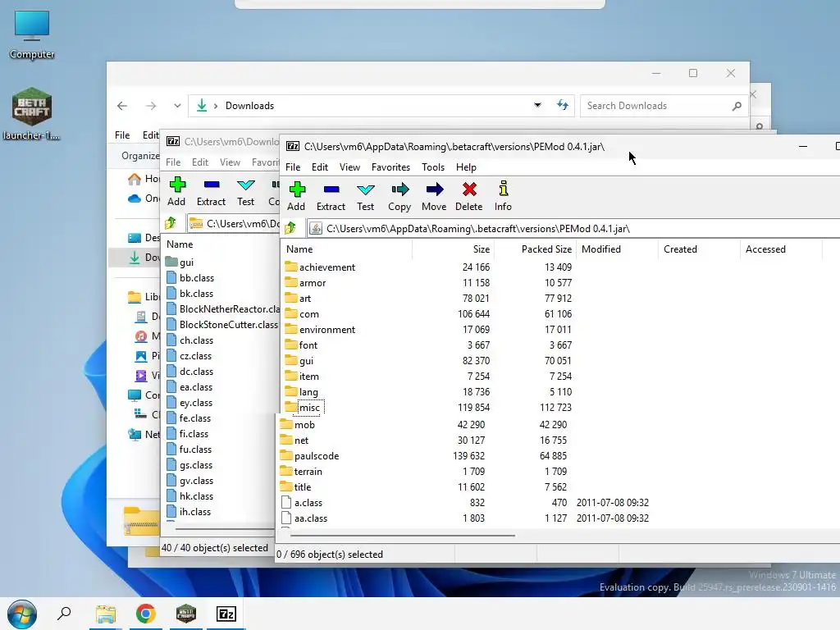Image resolution: width=840 pixels, height=630 pixels.
Task: Switch to File Explorer on the taskbar
Action: (x=106, y=614)
